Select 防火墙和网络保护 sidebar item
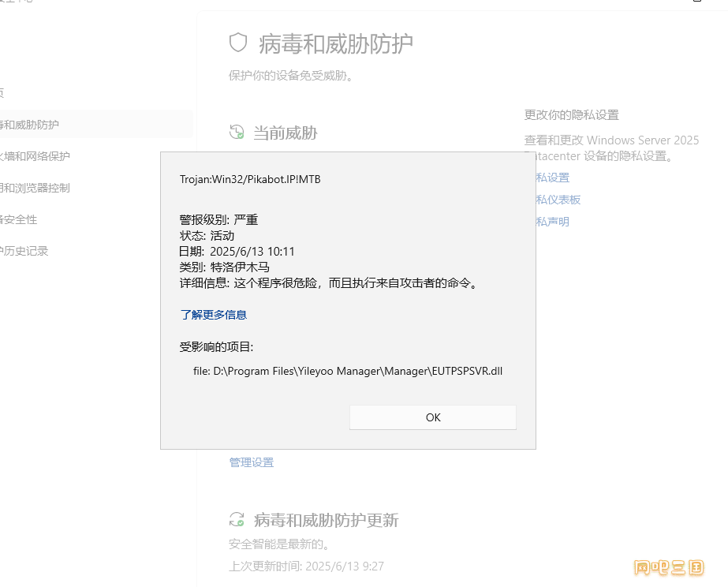The image size is (728, 587). 35,156
